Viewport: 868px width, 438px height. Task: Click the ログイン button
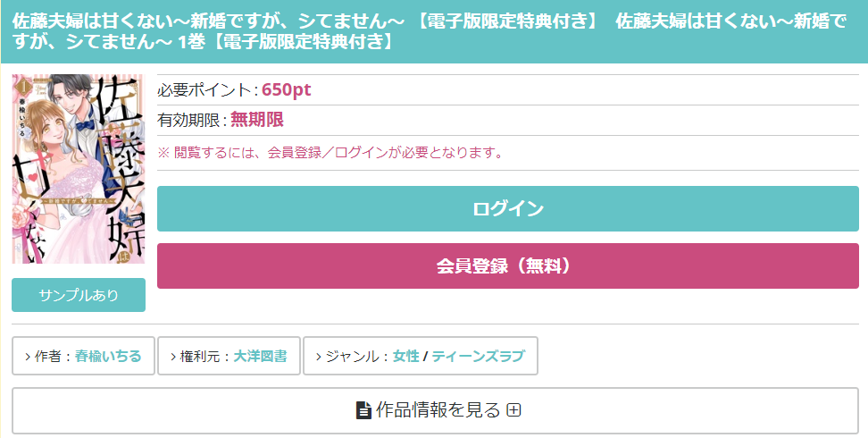pos(507,208)
